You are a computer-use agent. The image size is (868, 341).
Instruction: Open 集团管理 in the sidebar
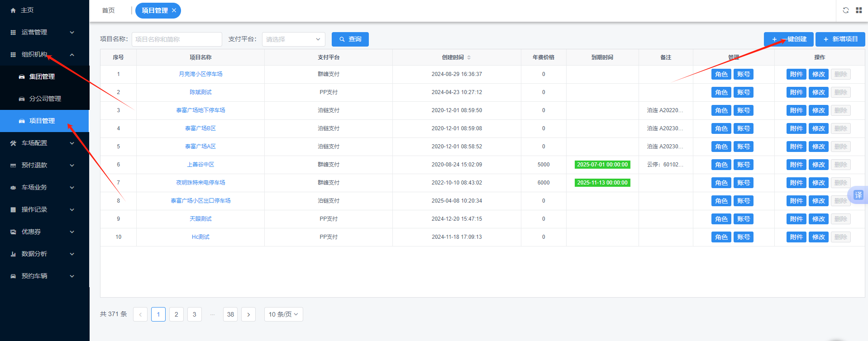click(x=44, y=77)
